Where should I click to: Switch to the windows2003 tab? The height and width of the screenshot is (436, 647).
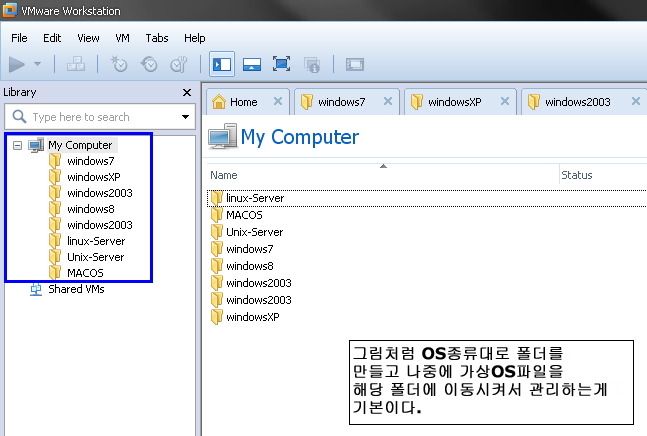pos(578,102)
